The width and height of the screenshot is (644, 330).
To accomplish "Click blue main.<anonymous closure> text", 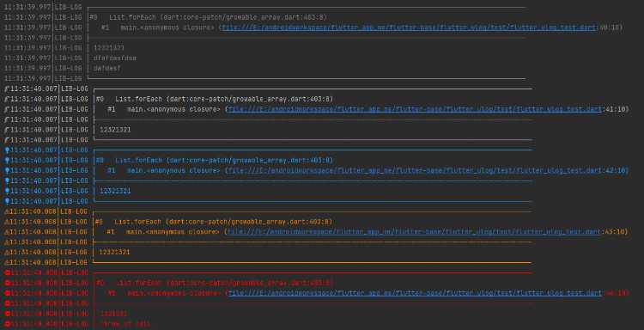I will coord(173,170).
